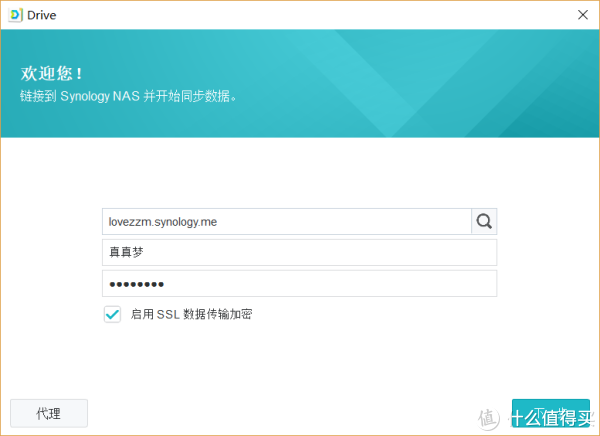Close the Drive setup window
This screenshot has width=600, height=436.
[x=582, y=14]
